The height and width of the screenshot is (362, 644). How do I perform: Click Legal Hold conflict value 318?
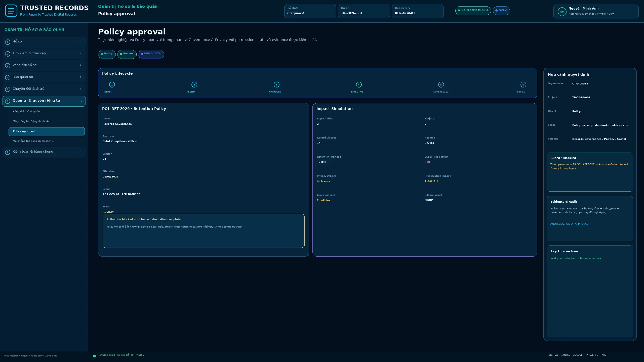427,162
